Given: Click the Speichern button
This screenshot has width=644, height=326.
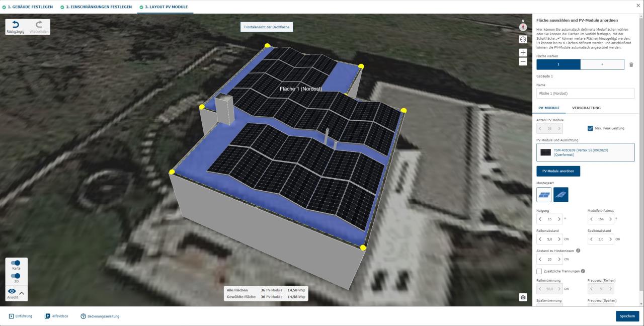Looking at the screenshot, I should [x=627, y=316].
